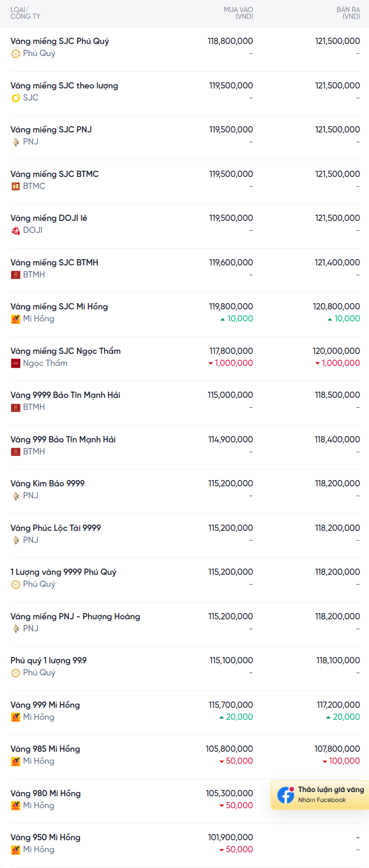
Task: Click the BTMH icon under Vàng miếng SJC BTMH
Action: click(x=16, y=274)
